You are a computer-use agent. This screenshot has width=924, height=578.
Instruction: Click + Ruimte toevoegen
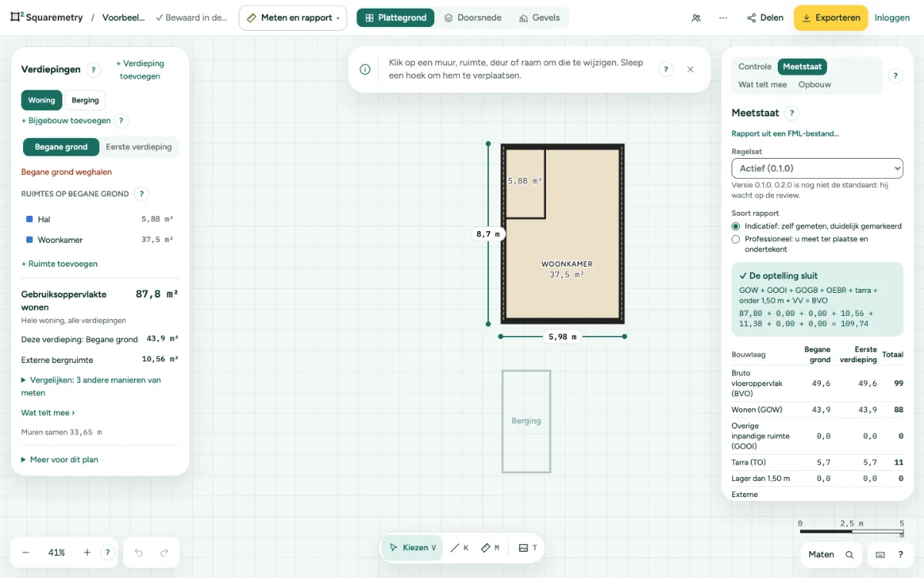coord(59,264)
